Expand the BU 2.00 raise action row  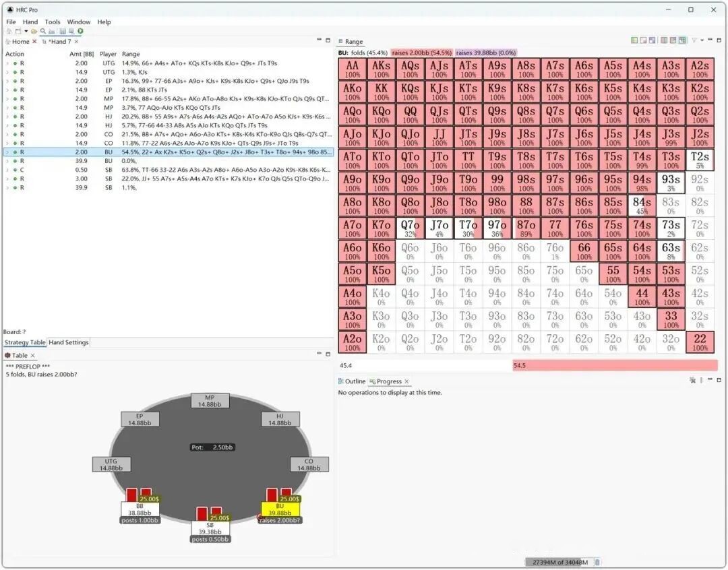click(7, 152)
